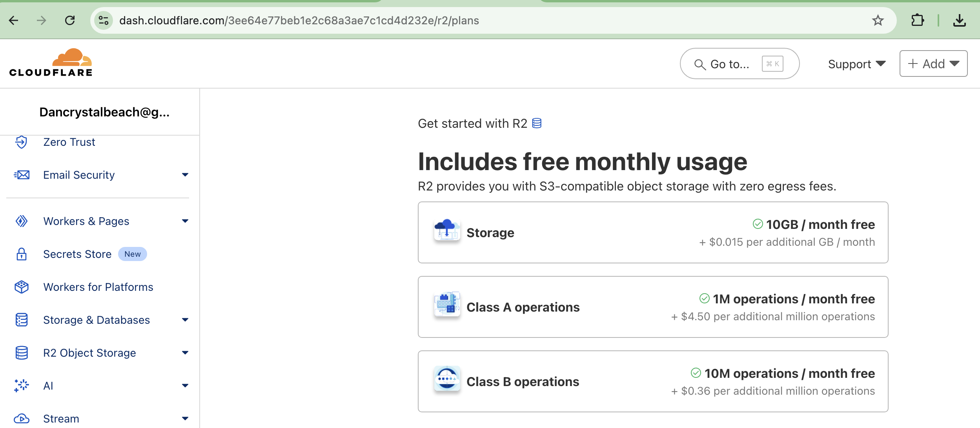Select the Zero Trust shield icon
Viewport: 980px width, 428px height.
22,142
